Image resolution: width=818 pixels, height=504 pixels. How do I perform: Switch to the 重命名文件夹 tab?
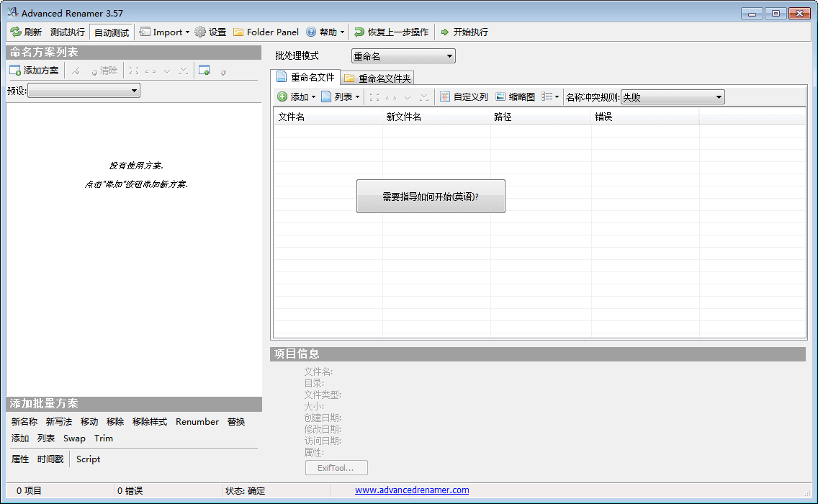(x=377, y=78)
